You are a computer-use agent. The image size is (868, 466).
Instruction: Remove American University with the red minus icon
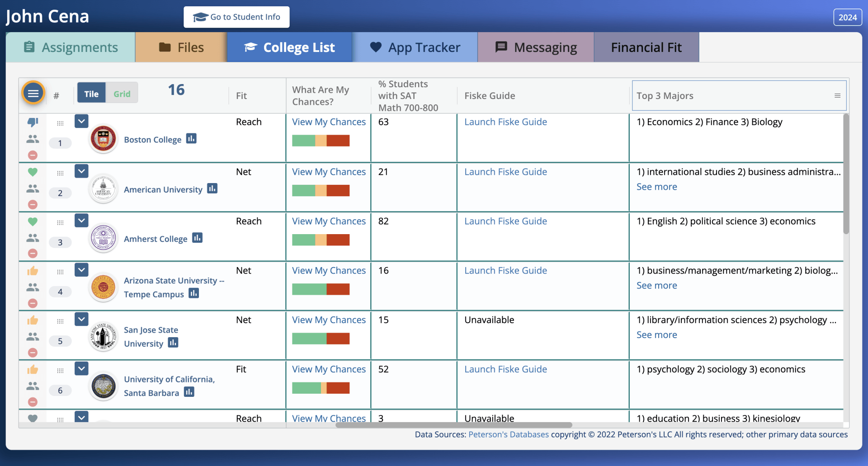33,204
